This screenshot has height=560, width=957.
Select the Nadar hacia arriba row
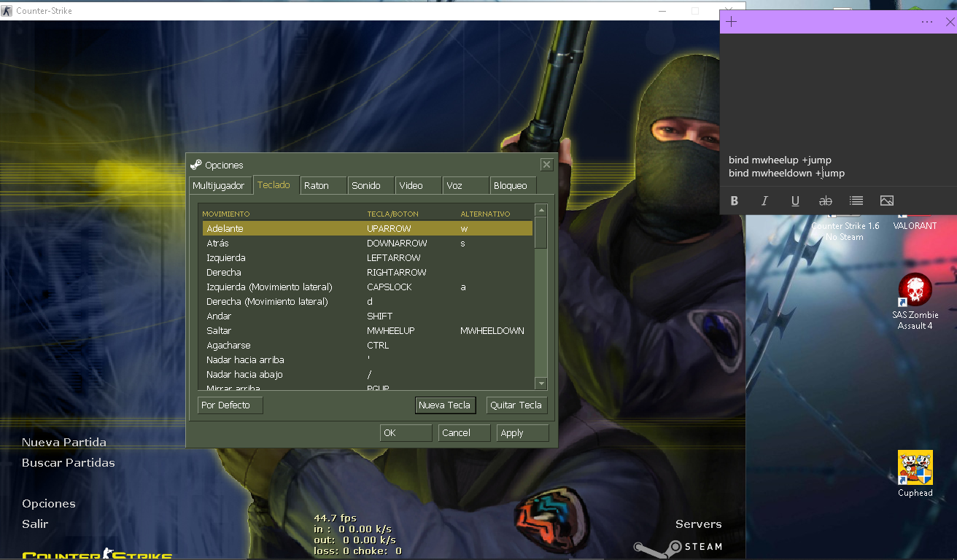(x=368, y=359)
